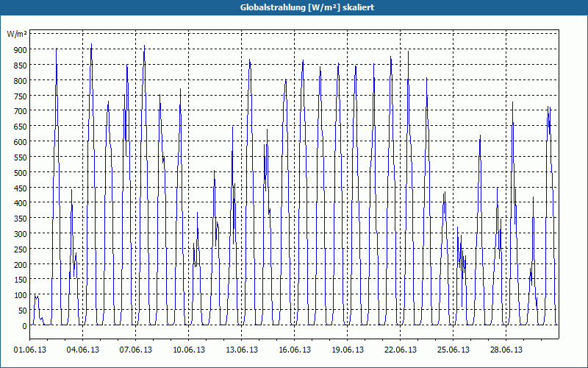Select the 750 value on the y-axis
The image size is (588, 368).
coord(21,96)
